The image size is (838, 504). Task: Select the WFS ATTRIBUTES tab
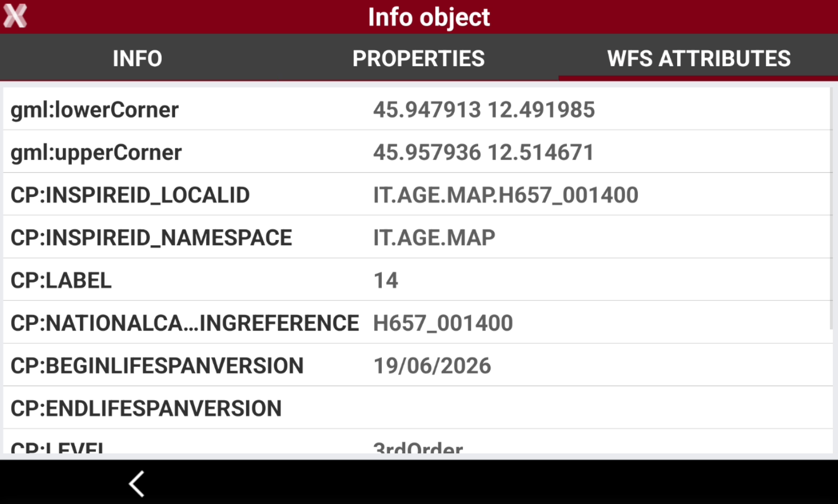[x=698, y=58]
